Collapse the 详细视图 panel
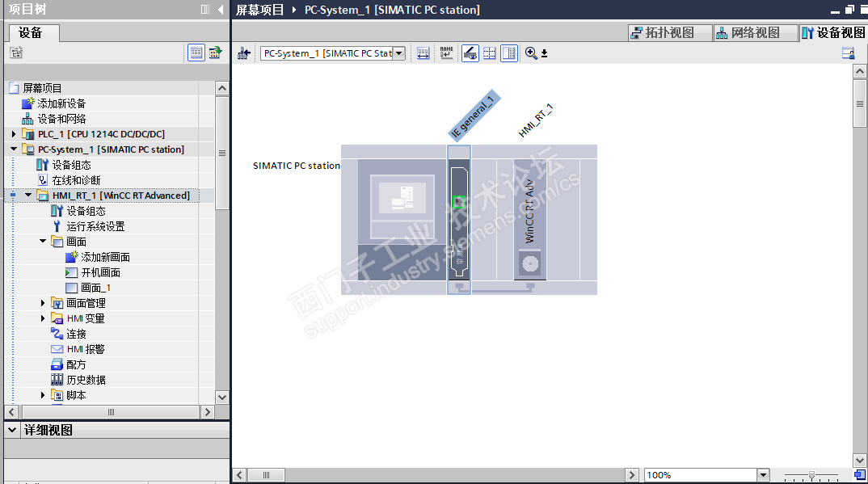 click(x=11, y=430)
